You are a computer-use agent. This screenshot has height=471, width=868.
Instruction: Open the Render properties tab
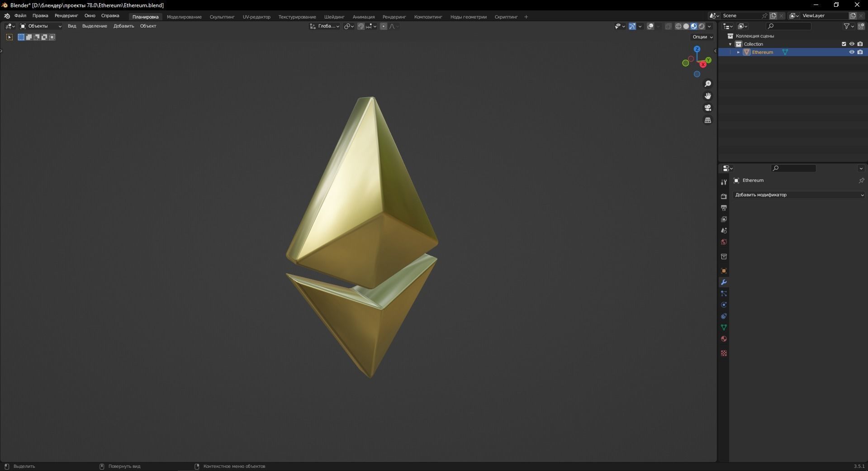(724, 196)
